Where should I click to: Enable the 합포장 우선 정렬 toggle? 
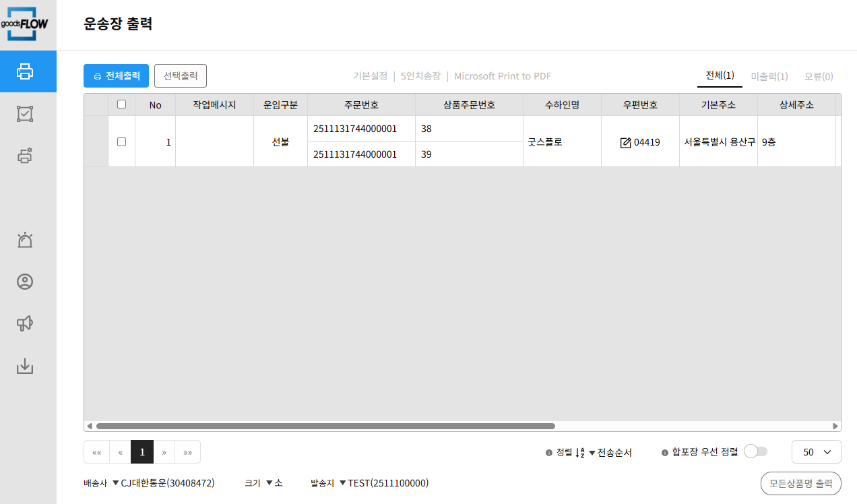(x=755, y=452)
